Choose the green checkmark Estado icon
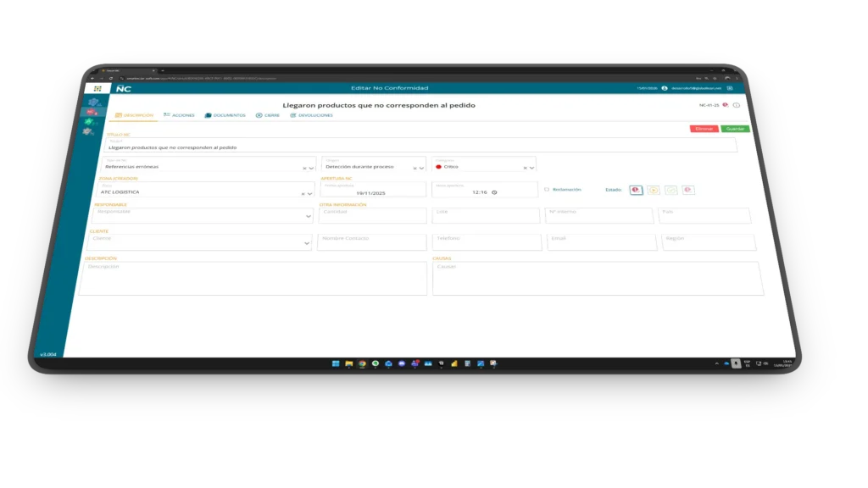868x488 pixels. coord(670,190)
